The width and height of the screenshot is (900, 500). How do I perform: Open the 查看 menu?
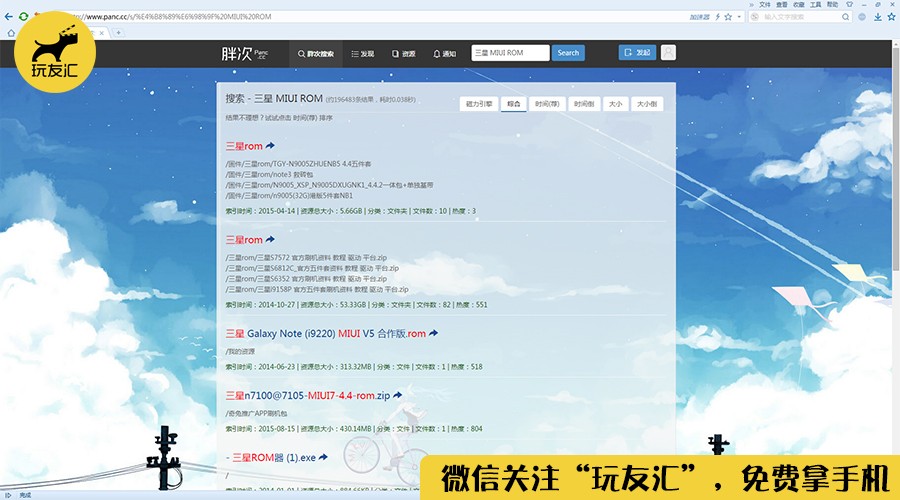[x=782, y=4]
